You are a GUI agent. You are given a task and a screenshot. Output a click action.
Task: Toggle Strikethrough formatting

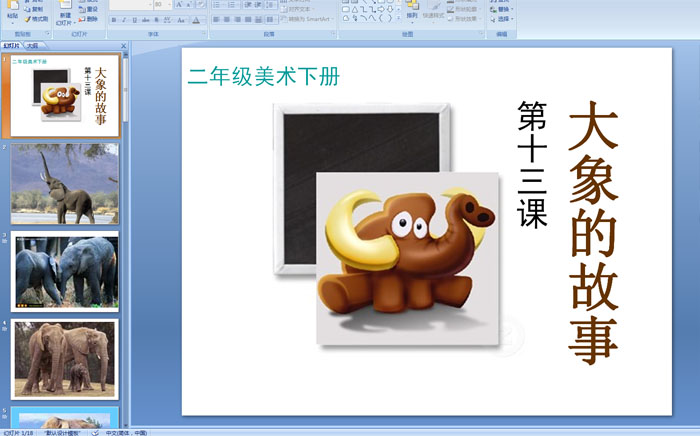[146, 20]
